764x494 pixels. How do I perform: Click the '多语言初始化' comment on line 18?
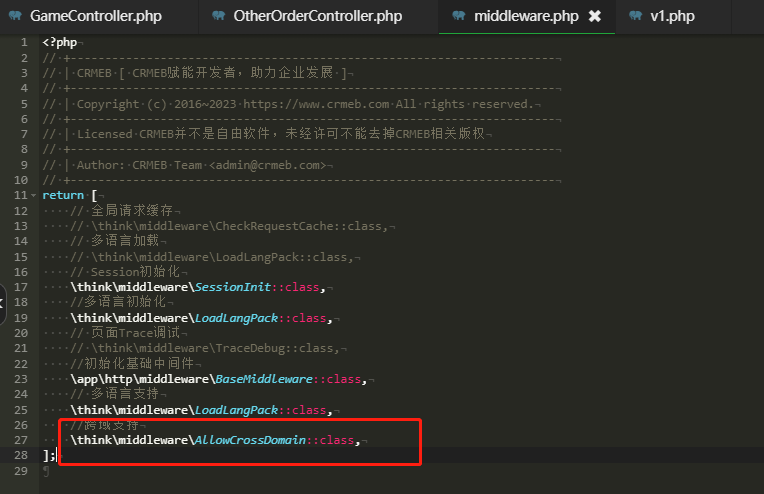(x=118, y=302)
